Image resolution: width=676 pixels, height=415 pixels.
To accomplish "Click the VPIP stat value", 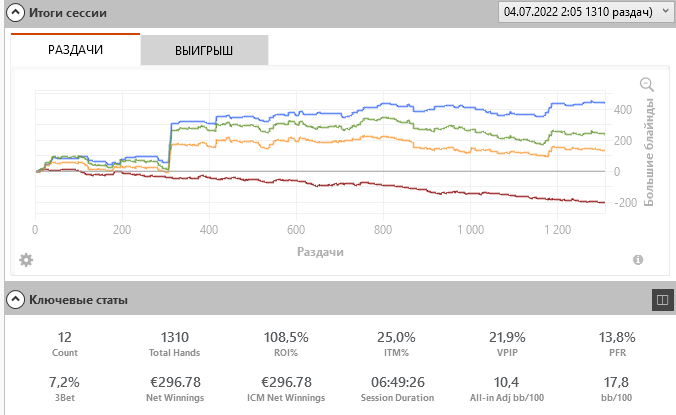I will coord(507,337).
